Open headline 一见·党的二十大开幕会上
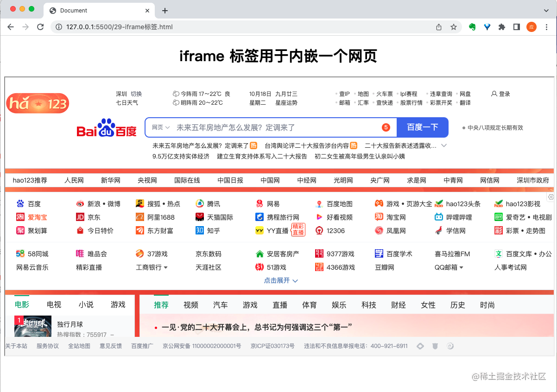 [257, 328]
